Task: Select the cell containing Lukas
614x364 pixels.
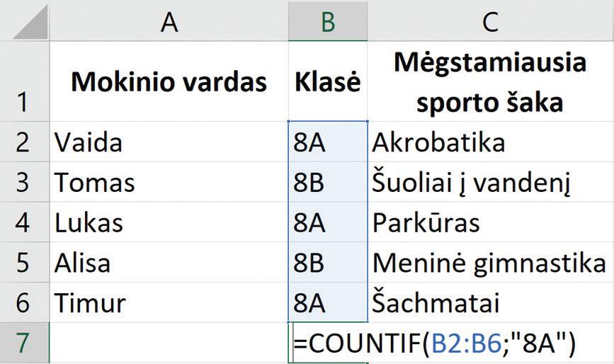Action: click(x=169, y=222)
